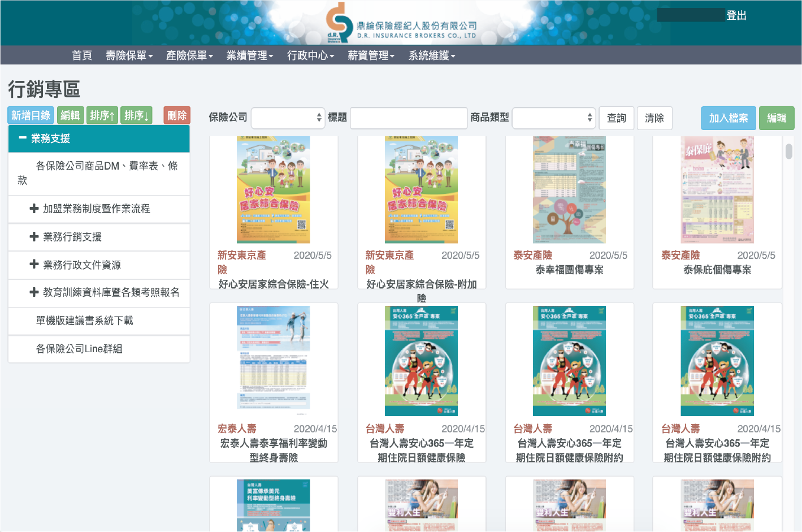Screen dimensions: 802x532
Task: Open the 保險公司 dropdown selector
Action: (x=288, y=118)
